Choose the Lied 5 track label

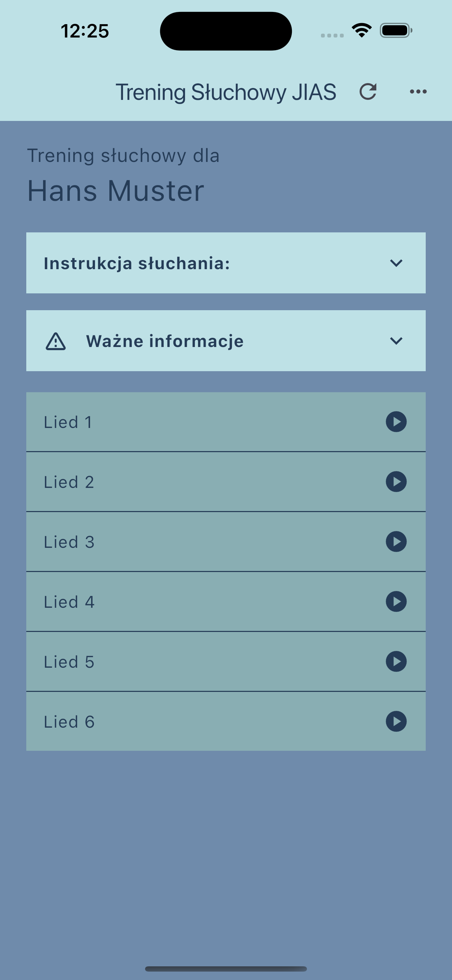pyautogui.click(x=69, y=662)
